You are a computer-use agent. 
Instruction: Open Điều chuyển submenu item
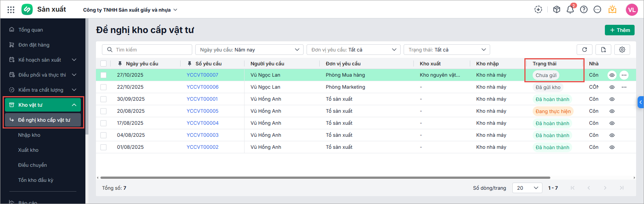tap(32, 165)
